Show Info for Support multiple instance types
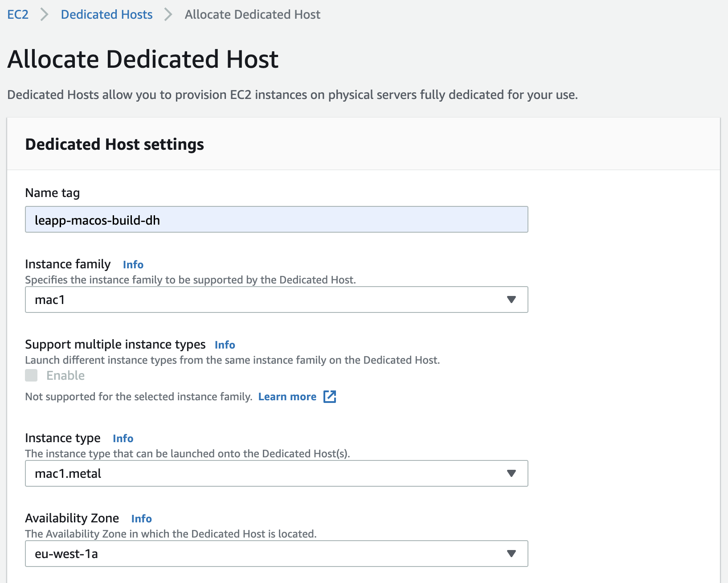Screen dimensions: 728x583 pos(225,345)
